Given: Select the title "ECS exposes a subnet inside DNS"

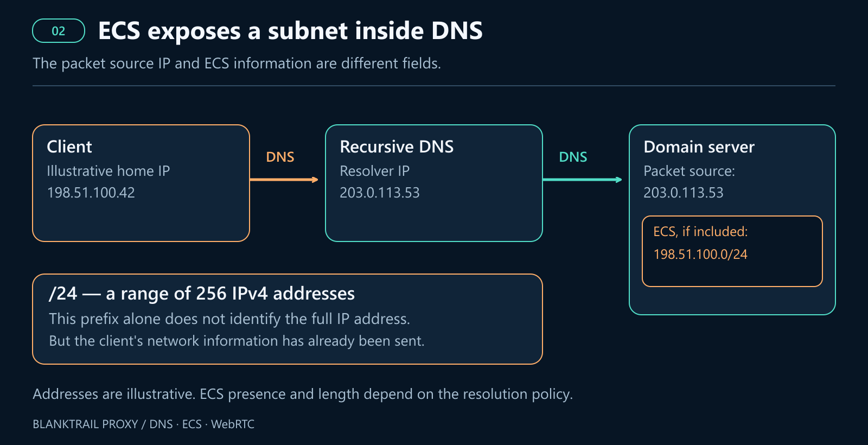Looking at the screenshot, I should [x=290, y=31].
